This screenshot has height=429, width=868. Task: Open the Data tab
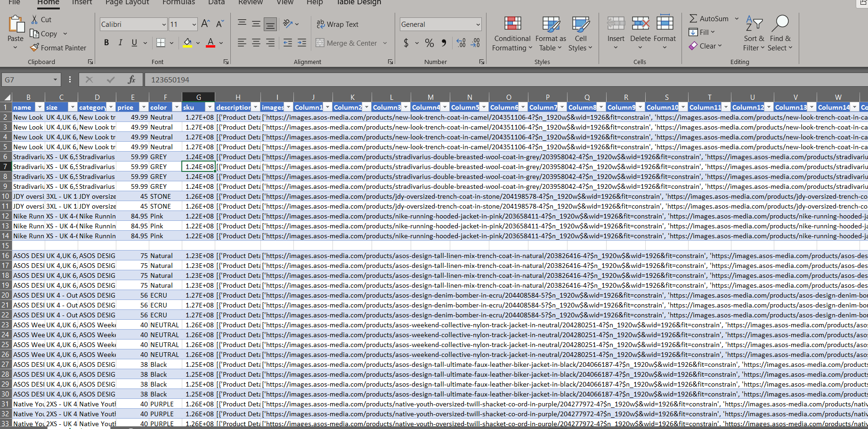click(x=216, y=2)
